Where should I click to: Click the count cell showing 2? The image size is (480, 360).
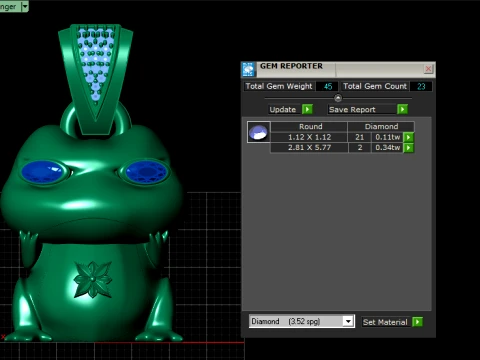[x=359, y=148]
